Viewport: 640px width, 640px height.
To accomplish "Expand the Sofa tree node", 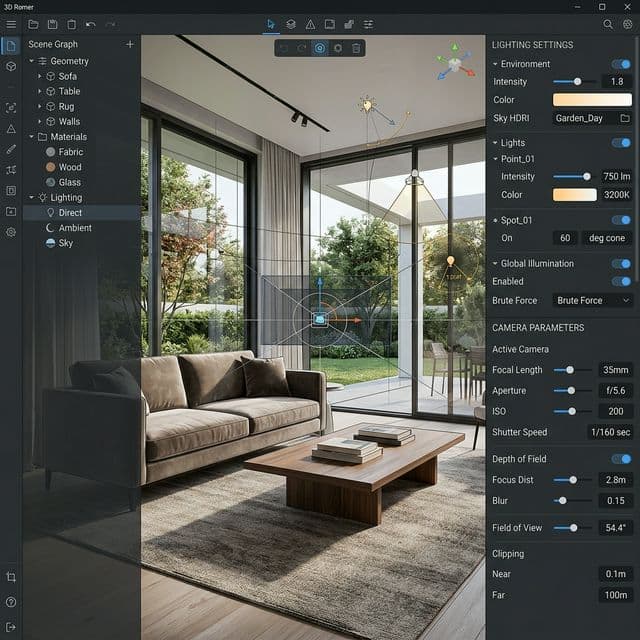I will (40, 76).
